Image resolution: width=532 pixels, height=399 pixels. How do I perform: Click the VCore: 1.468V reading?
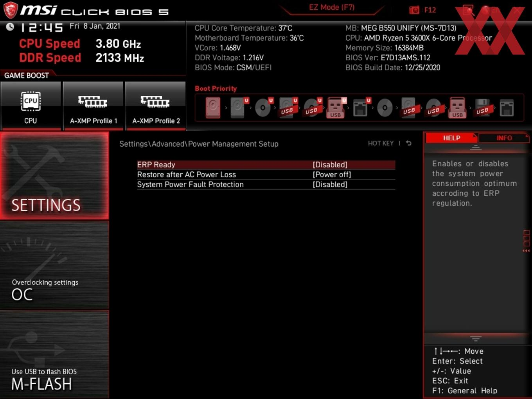click(x=218, y=48)
